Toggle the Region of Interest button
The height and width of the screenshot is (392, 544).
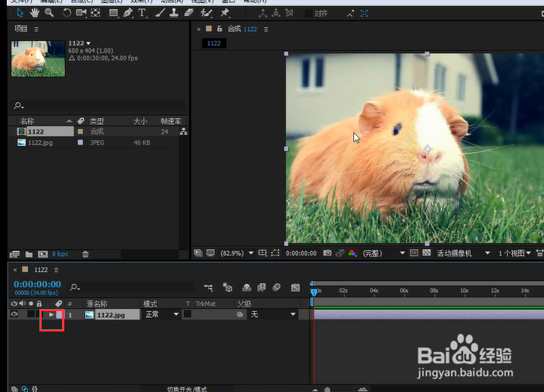414,253
